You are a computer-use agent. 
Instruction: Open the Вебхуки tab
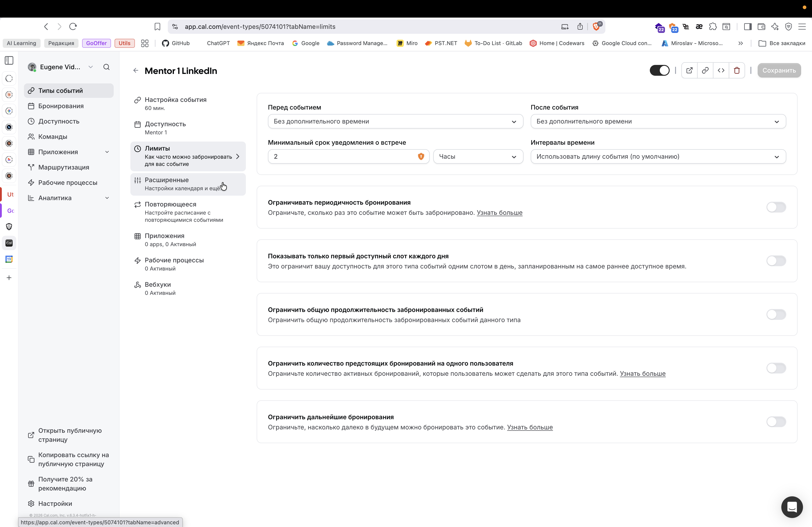[188, 288]
